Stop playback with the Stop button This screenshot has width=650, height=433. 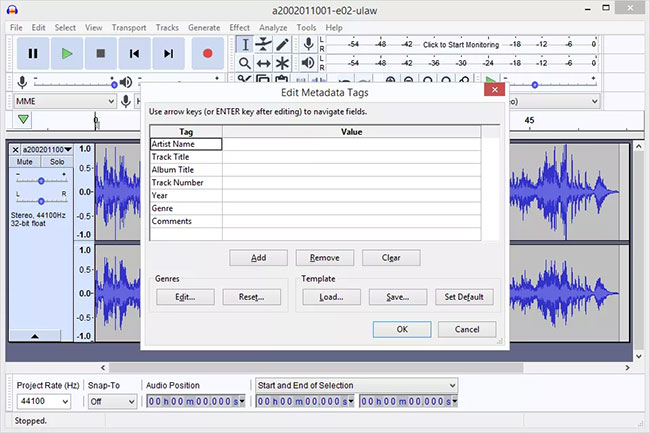(101, 53)
